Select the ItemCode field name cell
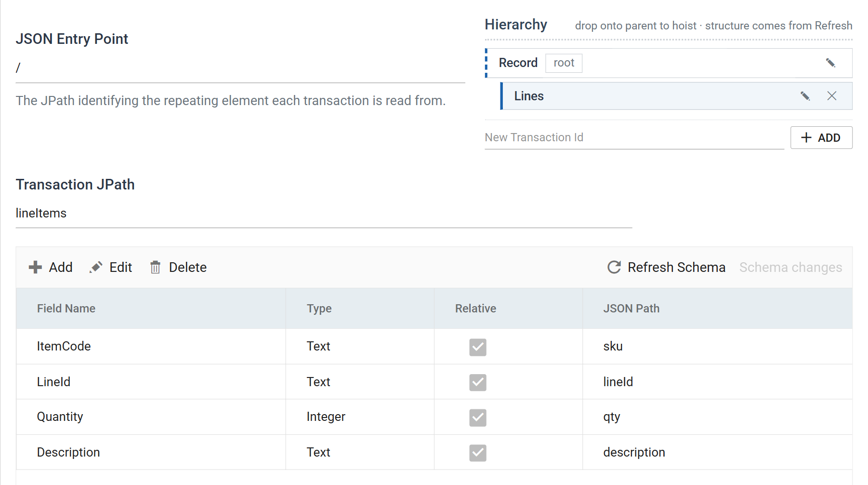Viewport: 868px width, 485px height. (151, 346)
